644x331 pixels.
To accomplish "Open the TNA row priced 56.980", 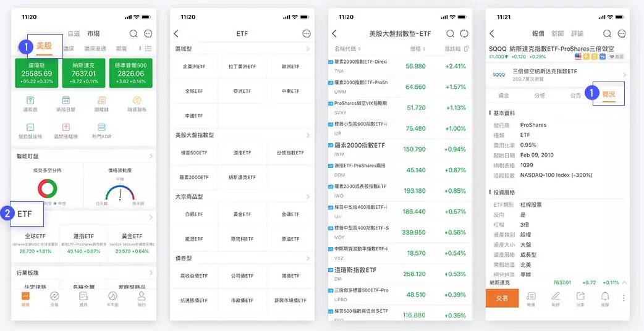I will click(400, 66).
